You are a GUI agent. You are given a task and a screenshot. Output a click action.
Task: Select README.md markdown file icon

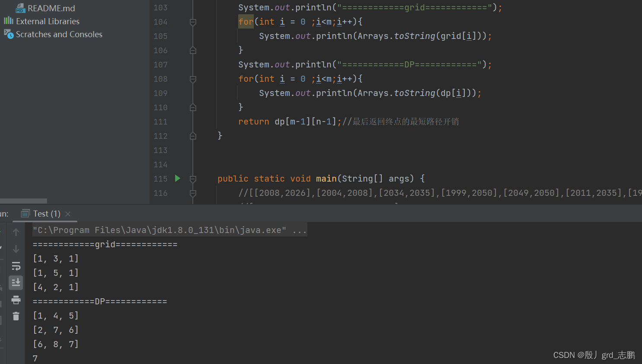[21, 8]
